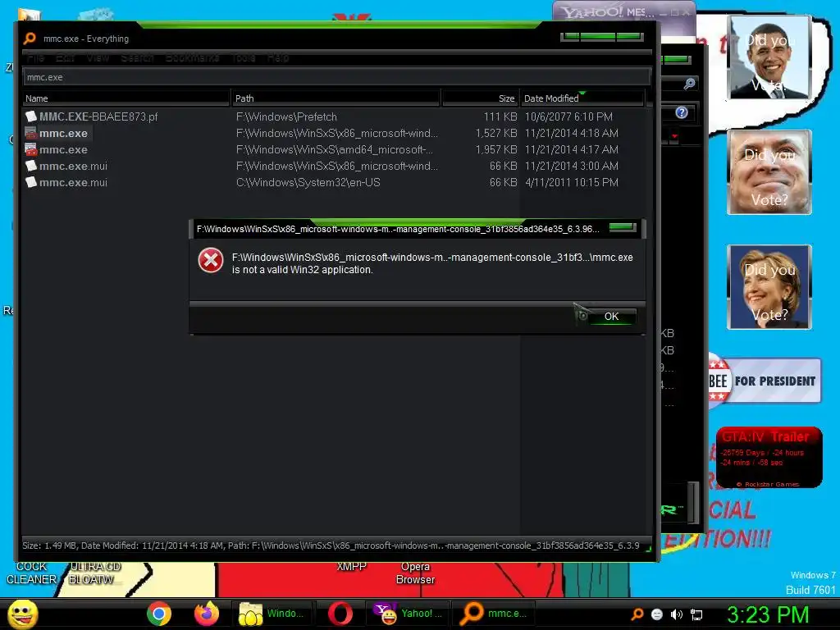Click the path F:\Windows\Prefetch
Screen dimensions: 840x630
(286, 116)
